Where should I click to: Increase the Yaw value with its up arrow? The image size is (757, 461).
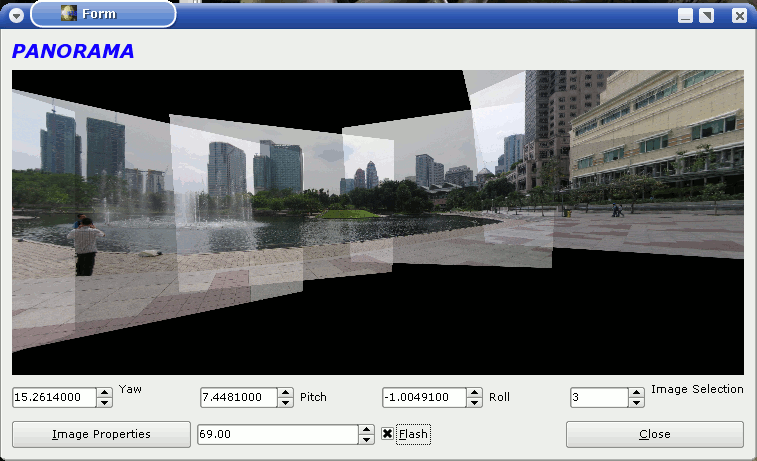(105, 393)
